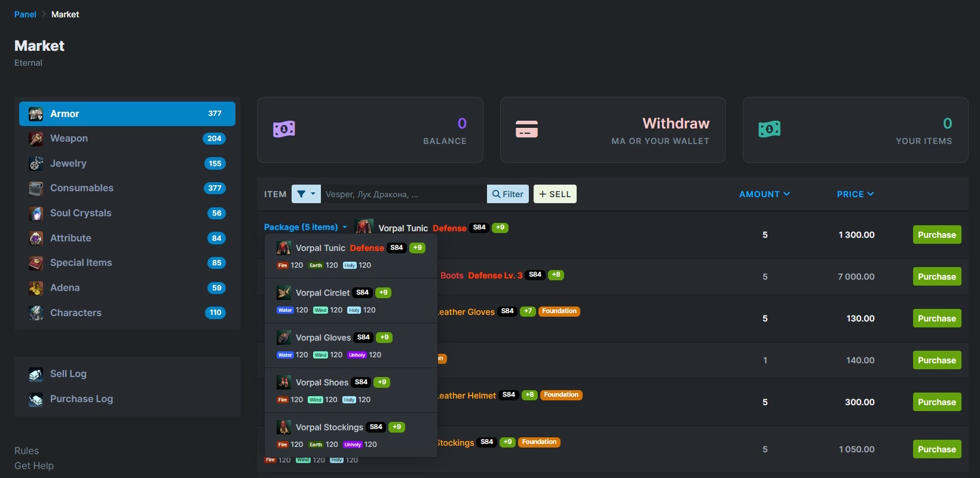
Task: Open the Purchase Log page
Action: pos(81,399)
